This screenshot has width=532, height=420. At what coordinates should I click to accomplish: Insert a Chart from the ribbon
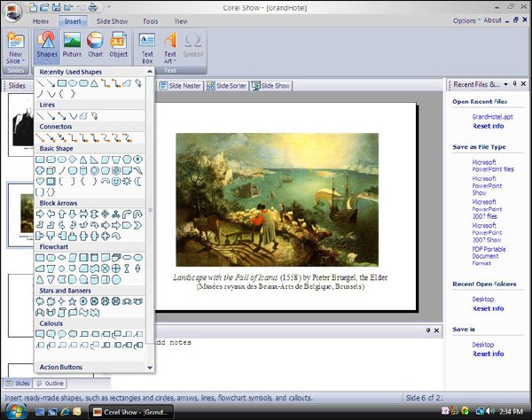(x=96, y=44)
